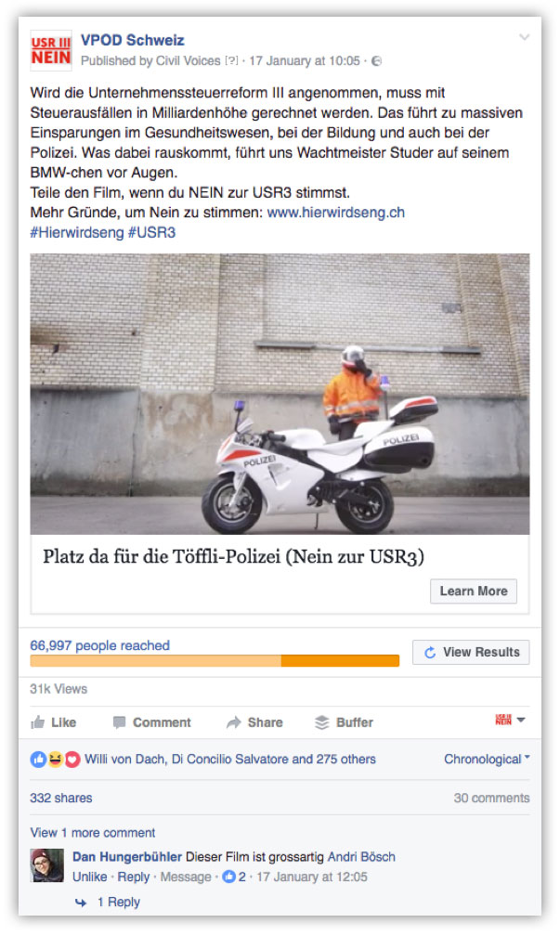Click the #Hierwirdseng hashtag
560x936 pixels.
pos(77,232)
